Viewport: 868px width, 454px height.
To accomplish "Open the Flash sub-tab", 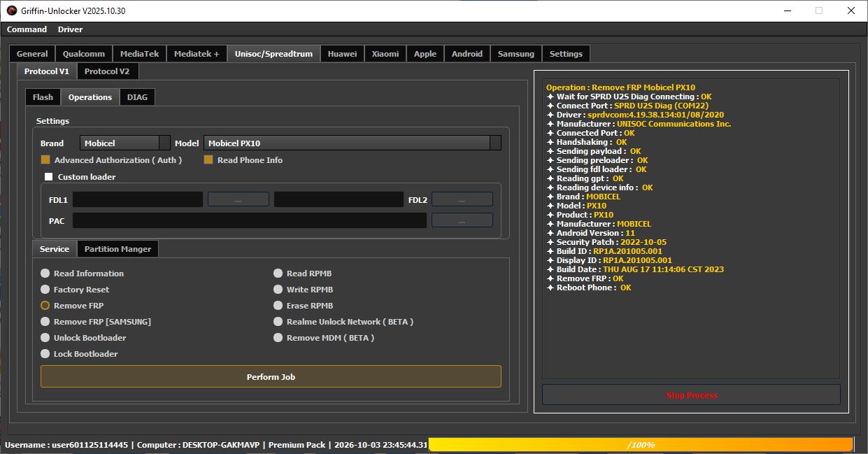I will click(43, 97).
